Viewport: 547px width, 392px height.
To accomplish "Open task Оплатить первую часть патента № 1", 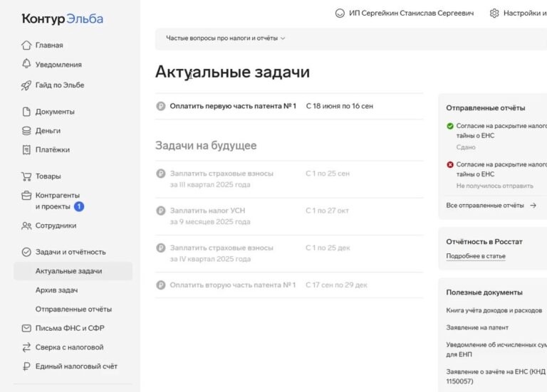I will [x=233, y=106].
